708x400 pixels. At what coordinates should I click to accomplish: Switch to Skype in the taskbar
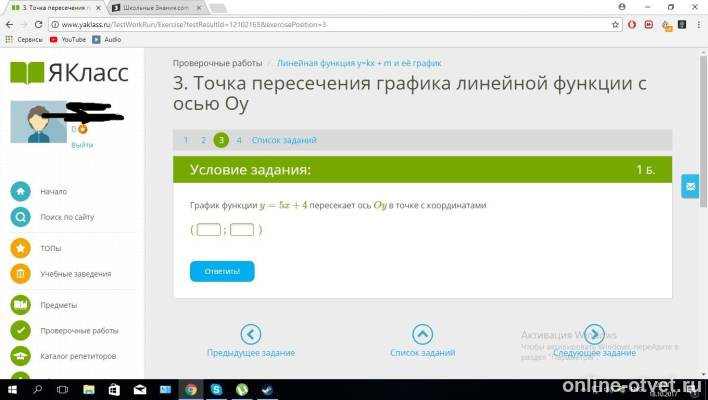coord(216,389)
